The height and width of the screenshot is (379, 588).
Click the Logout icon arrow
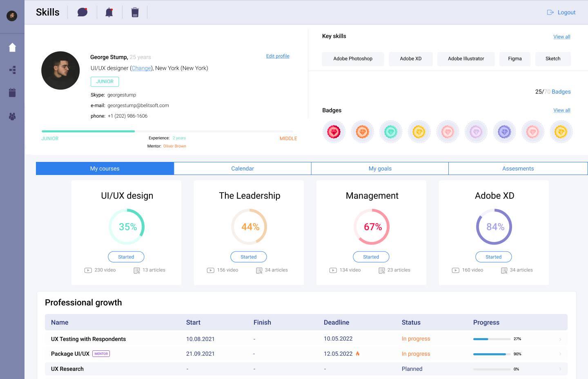(550, 12)
